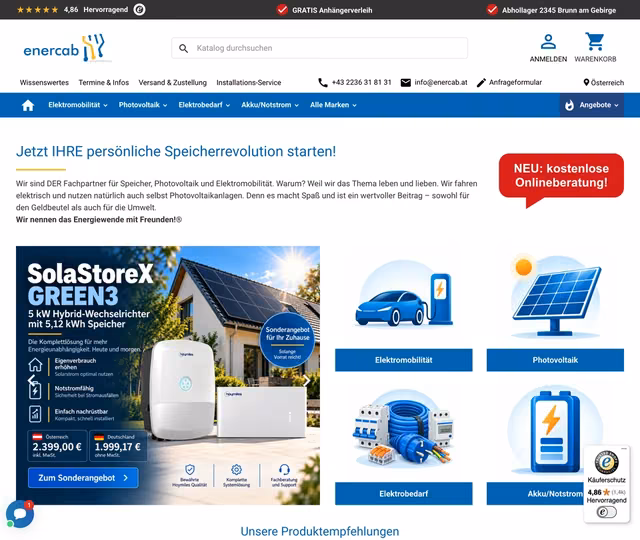
Task: Click the Österreich 2.399,00 € price box
Action: (x=57, y=446)
